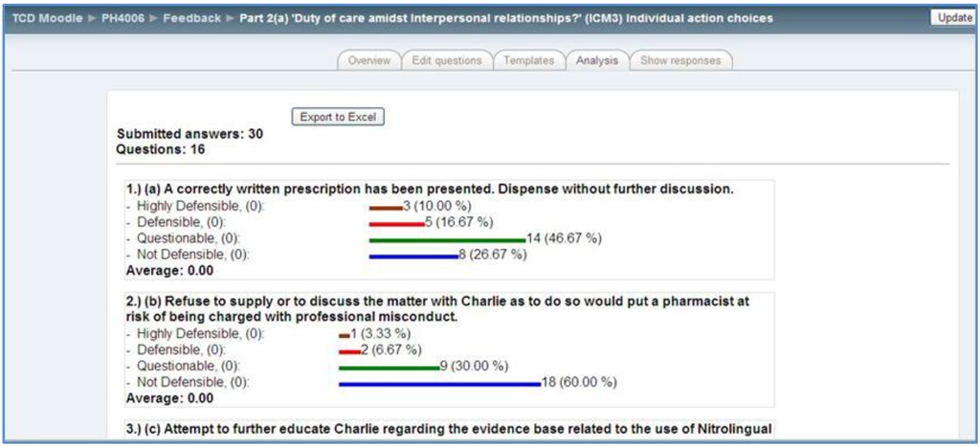Switch to the Overview tab
The height and width of the screenshot is (447, 980).
[x=368, y=60]
